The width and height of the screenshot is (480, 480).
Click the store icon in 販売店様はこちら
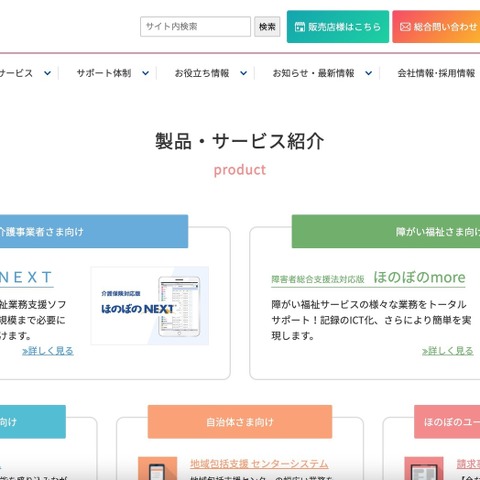pyautogui.click(x=300, y=27)
